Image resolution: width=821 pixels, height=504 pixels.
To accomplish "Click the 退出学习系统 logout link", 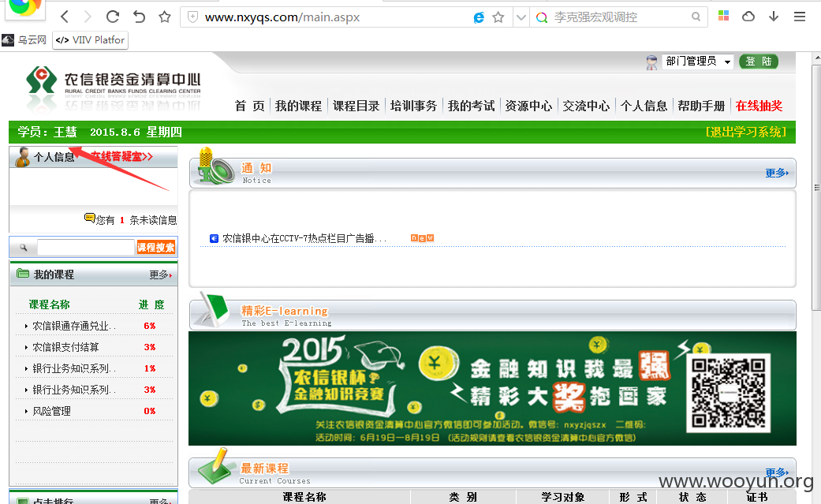I will (x=746, y=132).
